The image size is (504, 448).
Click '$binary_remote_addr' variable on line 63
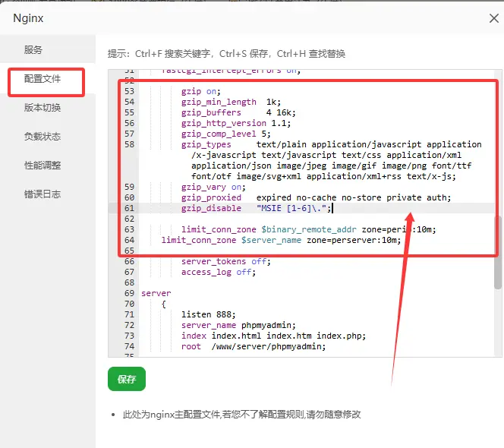tap(309, 229)
